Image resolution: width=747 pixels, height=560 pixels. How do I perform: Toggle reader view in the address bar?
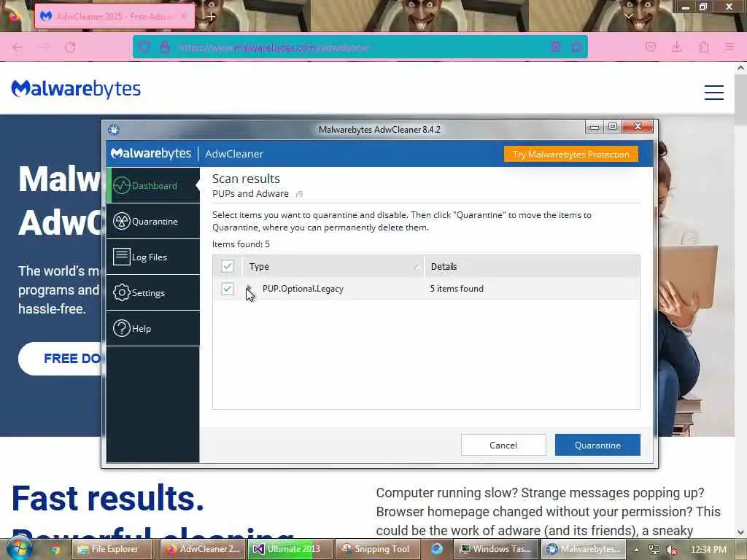pyautogui.click(x=555, y=47)
